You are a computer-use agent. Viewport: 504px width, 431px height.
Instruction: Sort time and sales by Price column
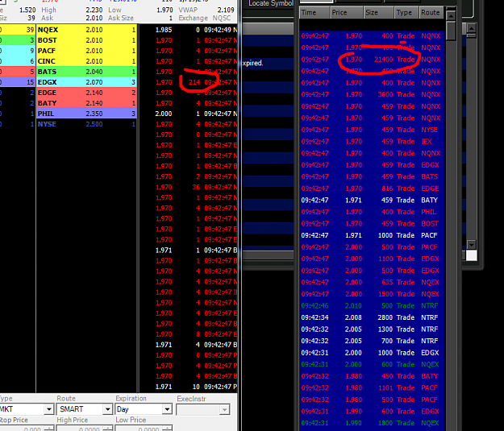[347, 13]
